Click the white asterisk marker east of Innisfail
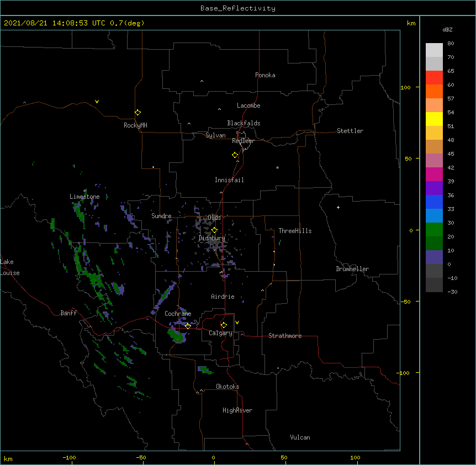The width and height of the screenshot is (476, 465). (x=277, y=167)
